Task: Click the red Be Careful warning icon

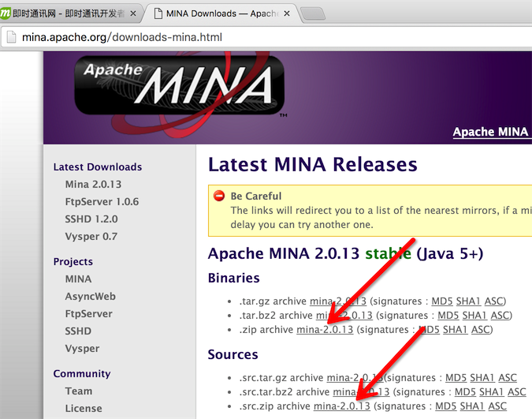Action: pos(219,196)
